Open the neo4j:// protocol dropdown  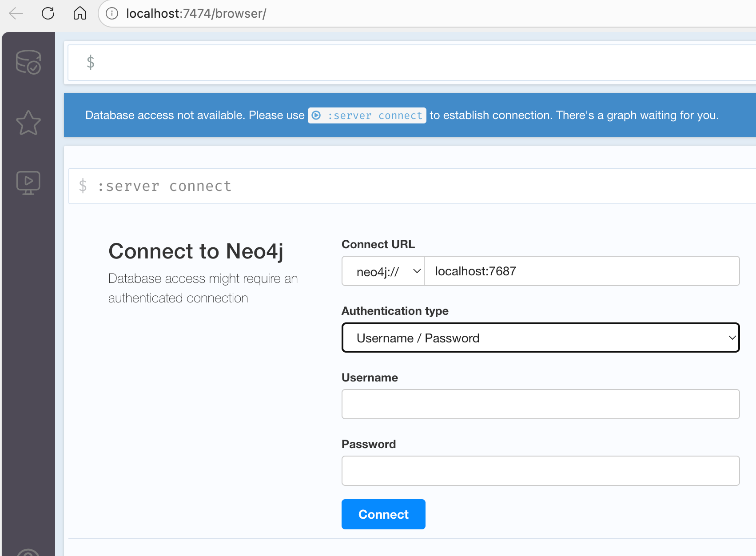(383, 271)
